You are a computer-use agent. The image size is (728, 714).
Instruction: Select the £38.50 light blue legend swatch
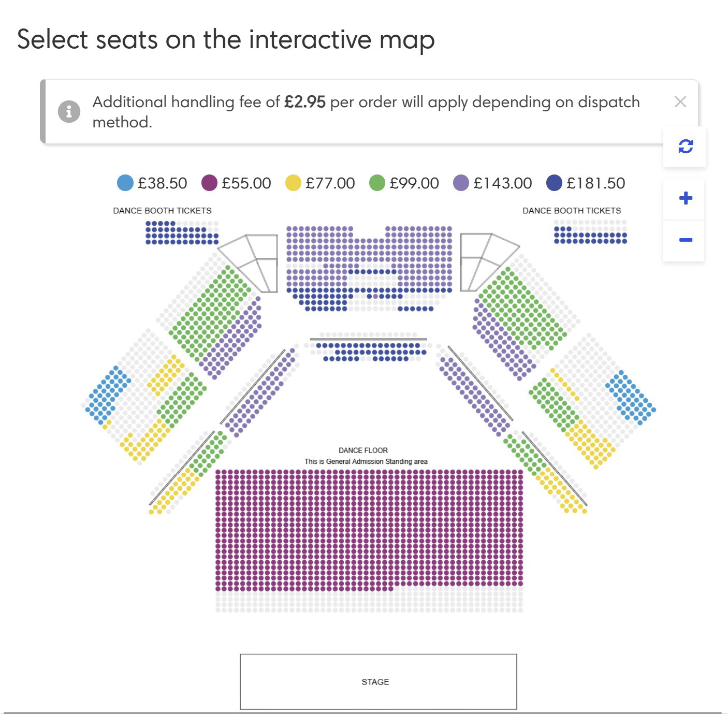point(125,183)
